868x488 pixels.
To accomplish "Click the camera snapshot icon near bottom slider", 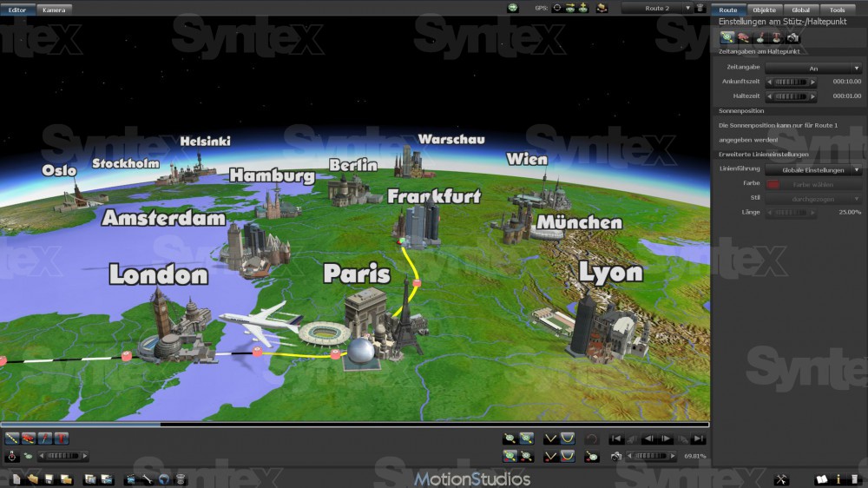I will 616,456.
